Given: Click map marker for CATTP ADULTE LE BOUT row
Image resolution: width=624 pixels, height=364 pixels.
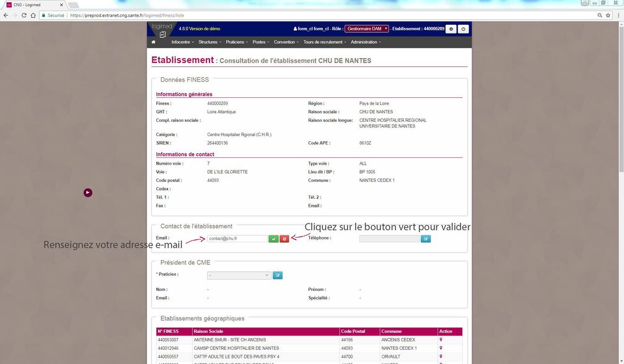Looking at the screenshot, I should 441,357.
